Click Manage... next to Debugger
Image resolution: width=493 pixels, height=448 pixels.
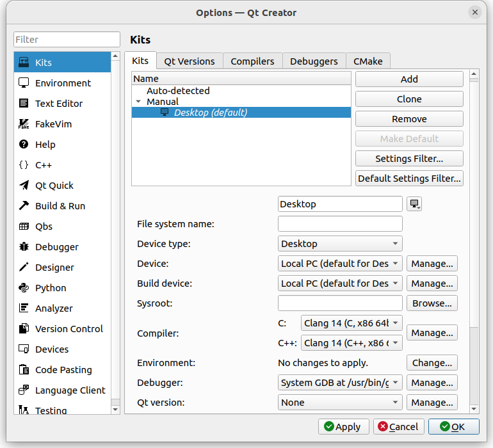432,383
